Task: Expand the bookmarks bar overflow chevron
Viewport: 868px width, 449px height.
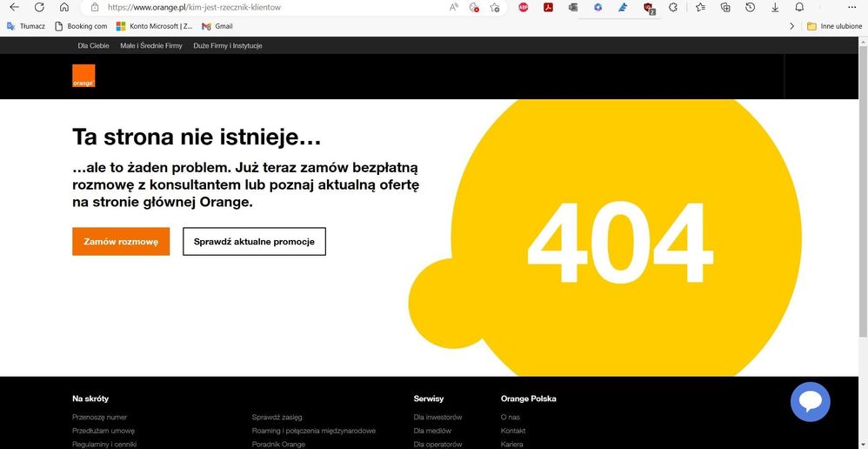Action: coord(791,26)
